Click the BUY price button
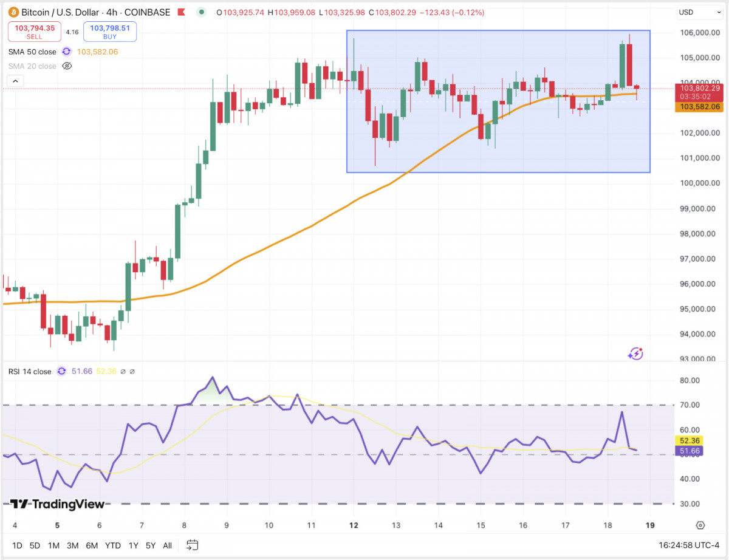Image resolution: width=729 pixels, height=560 pixels. 110,32
